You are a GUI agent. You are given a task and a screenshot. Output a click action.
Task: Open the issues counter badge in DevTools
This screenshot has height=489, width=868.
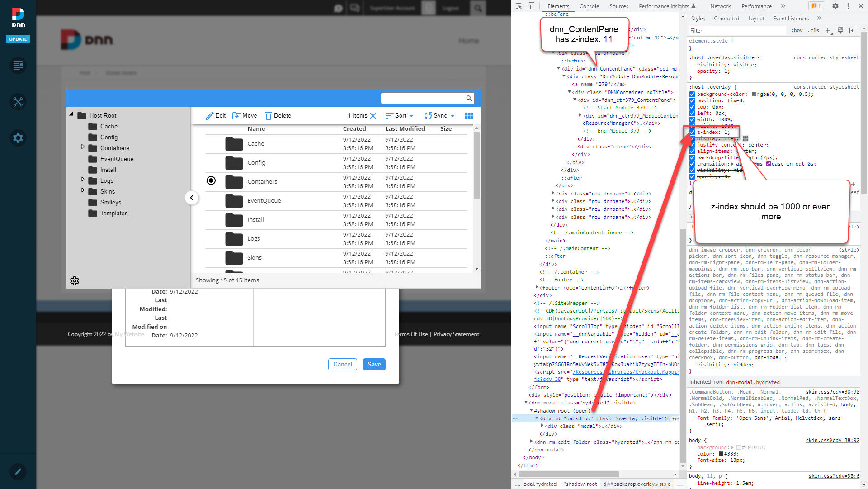tap(816, 6)
